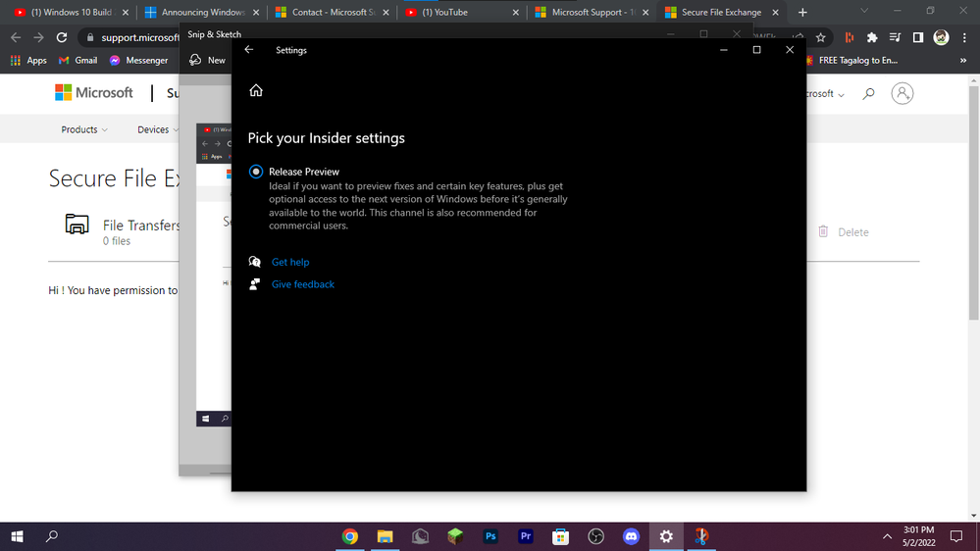Expand the Devices menu on Microsoft page
Viewport: 980px width, 551px height.
coord(158,129)
